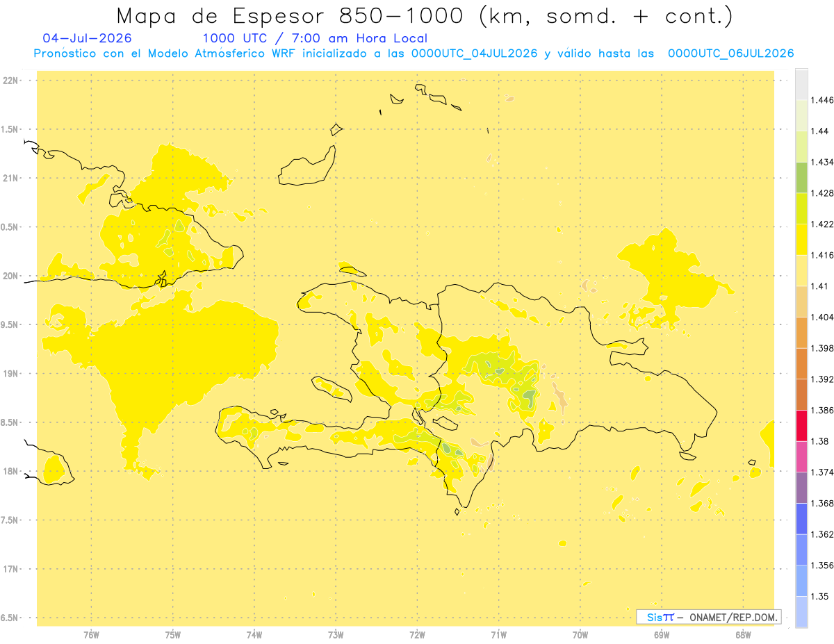Image resolution: width=834 pixels, height=644 pixels.
Task: Click the date label '04-Jul-2026'
Action: click(x=87, y=38)
